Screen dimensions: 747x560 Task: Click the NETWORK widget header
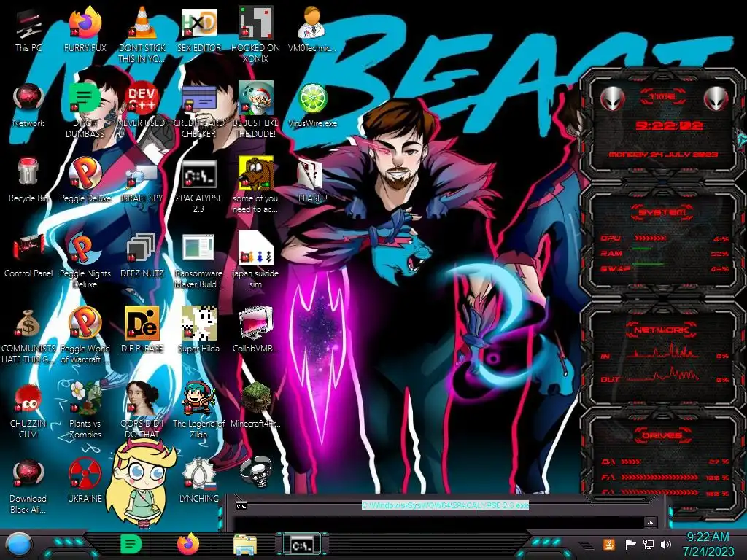(x=661, y=330)
